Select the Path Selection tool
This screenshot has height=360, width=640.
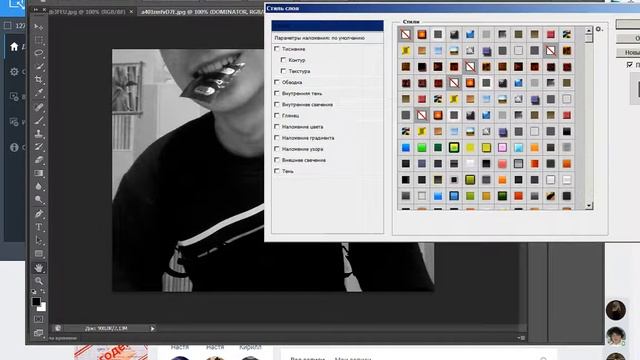(39, 240)
